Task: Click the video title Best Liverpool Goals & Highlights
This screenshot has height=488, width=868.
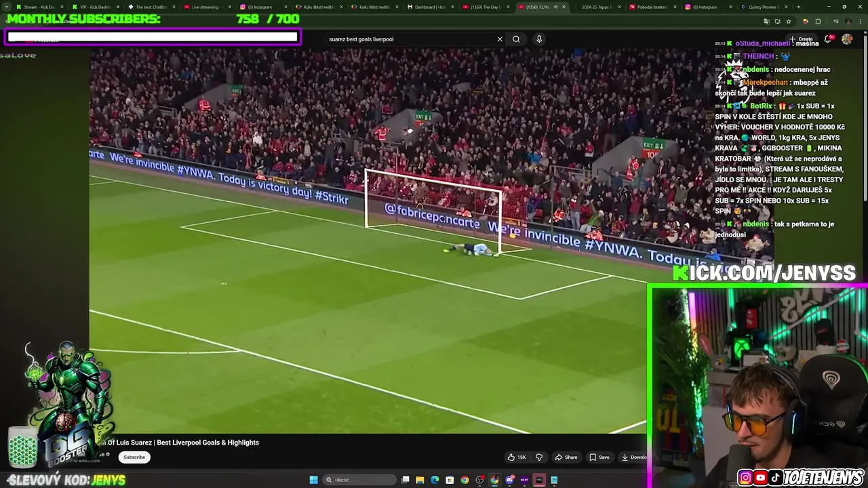Action: [208, 443]
